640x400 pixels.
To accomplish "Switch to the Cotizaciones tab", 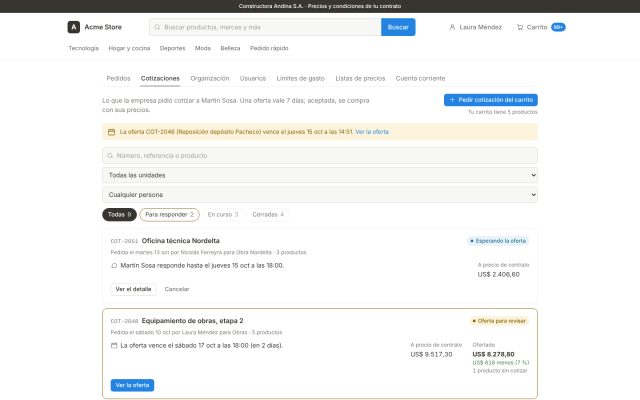I will (160, 78).
